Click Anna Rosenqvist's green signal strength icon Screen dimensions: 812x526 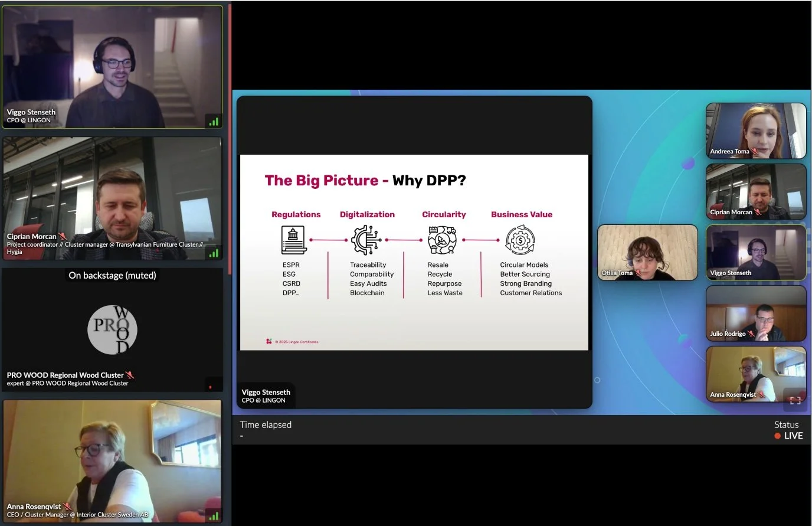tap(214, 516)
